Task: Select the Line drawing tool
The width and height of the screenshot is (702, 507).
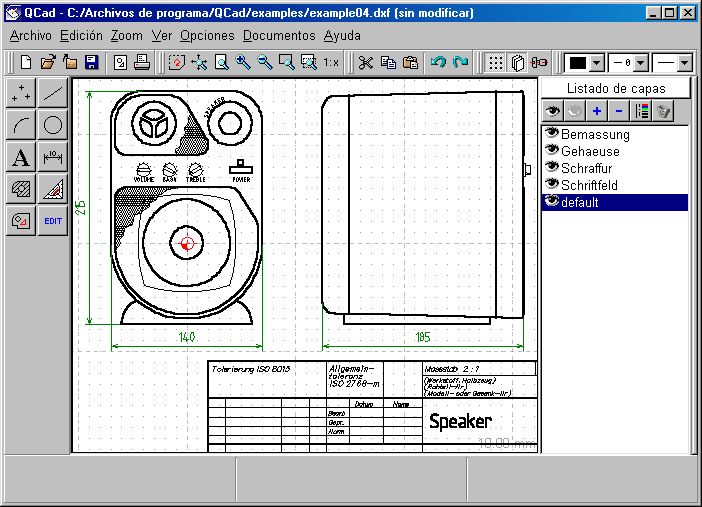Action: pyautogui.click(x=54, y=94)
